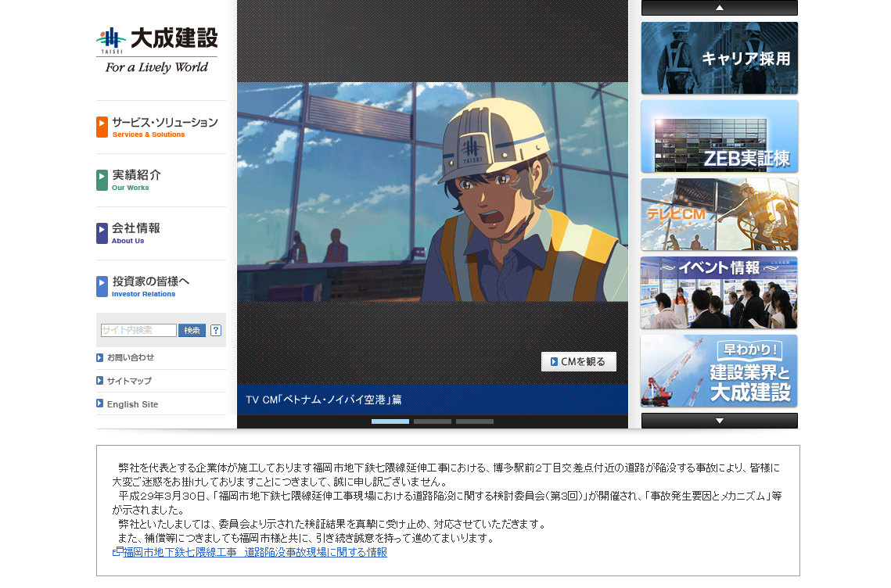Screen dimensions: 891x588
Task: Click the Taisei Corporation logo
Action: tap(156, 50)
